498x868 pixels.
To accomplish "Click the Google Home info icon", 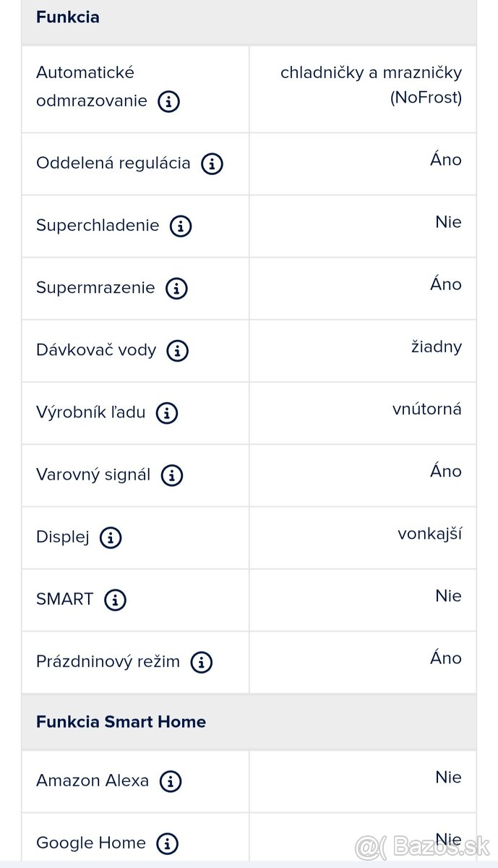I will [167, 843].
